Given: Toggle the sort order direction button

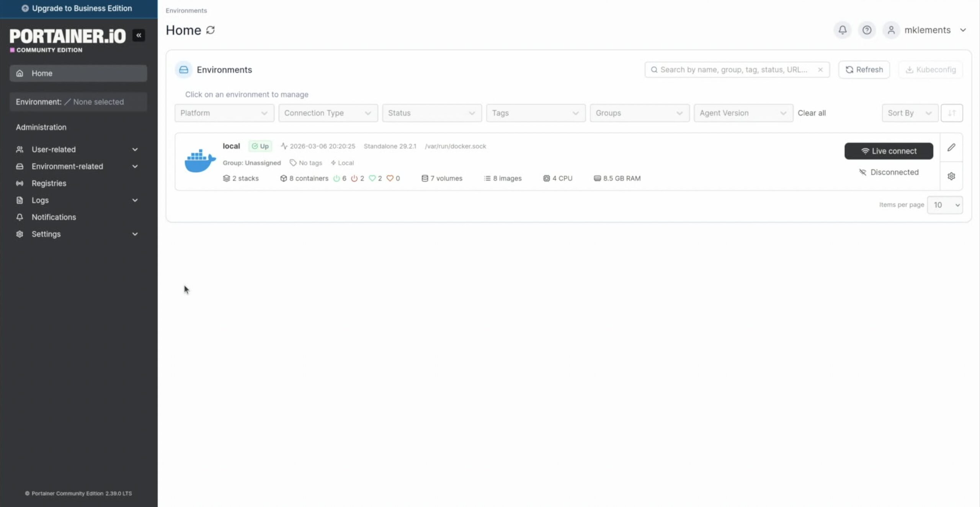Looking at the screenshot, I should (x=952, y=113).
